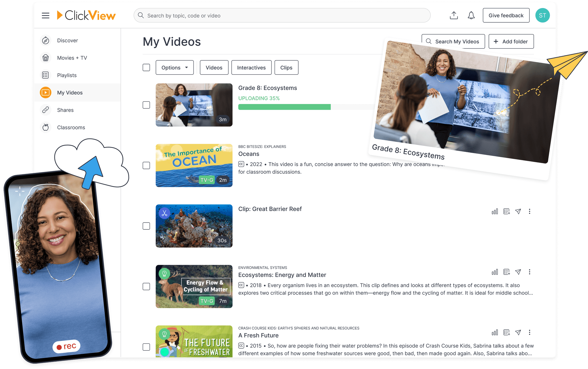The image size is (588, 369).
Task: Switch to the Interactives filter tab
Action: (x=251, y=67)
